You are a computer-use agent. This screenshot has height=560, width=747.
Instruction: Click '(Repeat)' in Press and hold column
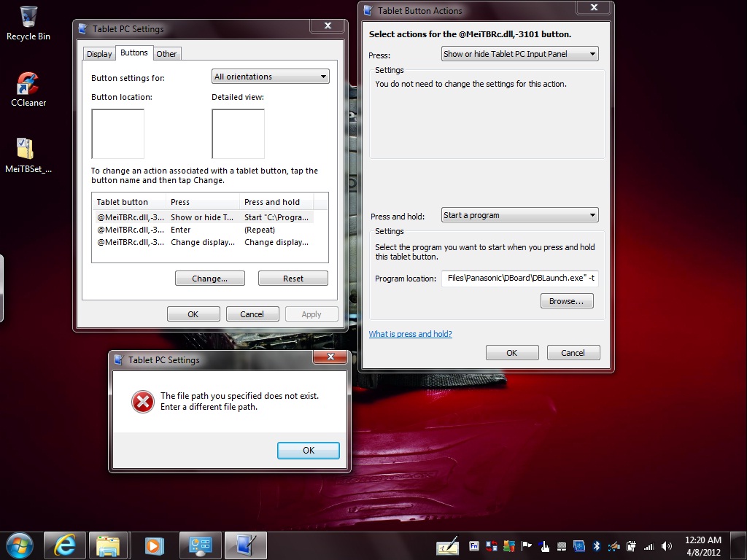click(260, 230)
